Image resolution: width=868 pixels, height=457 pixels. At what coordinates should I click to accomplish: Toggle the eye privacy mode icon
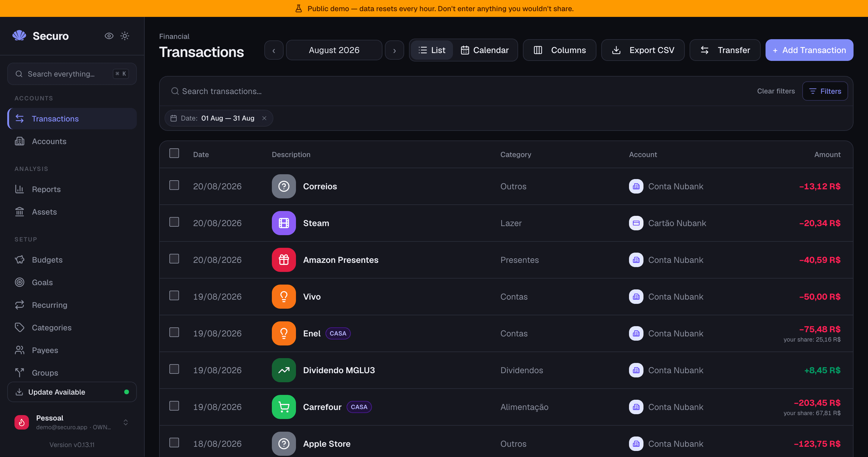[x=109, y=36]
